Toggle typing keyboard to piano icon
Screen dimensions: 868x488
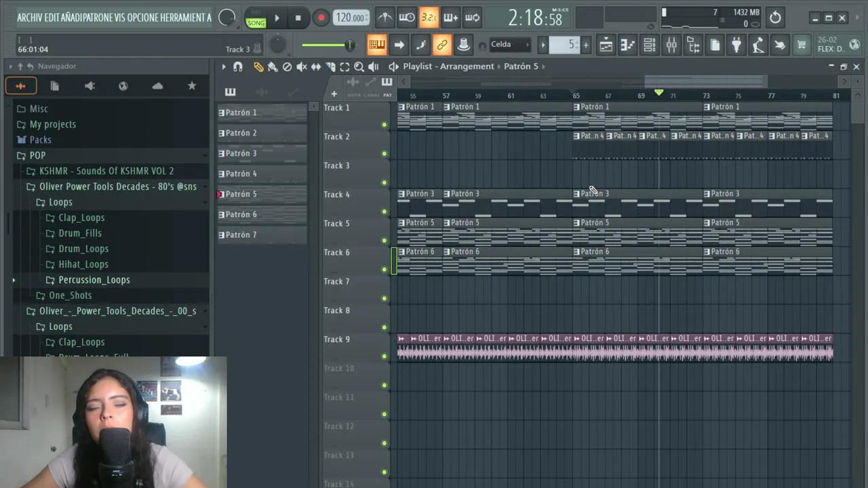coord(377,45)
